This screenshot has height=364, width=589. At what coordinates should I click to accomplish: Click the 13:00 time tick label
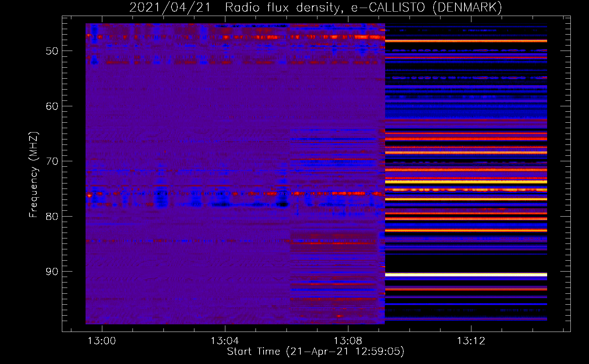click(x=102, y=341)
